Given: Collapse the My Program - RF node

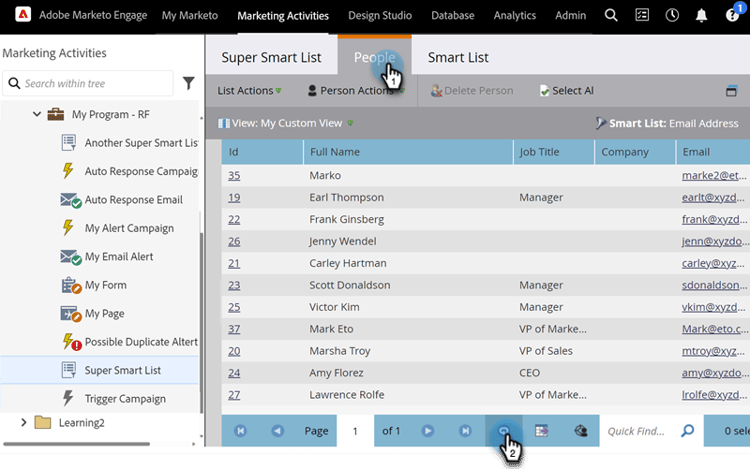Looking at the screenshot, I should (x=36, y=114).
